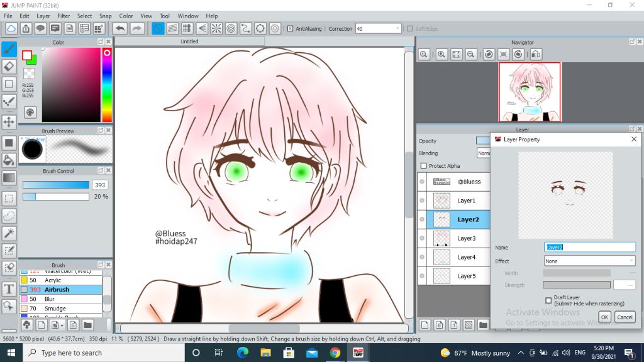The image size is (644, 362).
Task: Toggle the AntiAliasing checkbox
Action: tap(290, 29)
